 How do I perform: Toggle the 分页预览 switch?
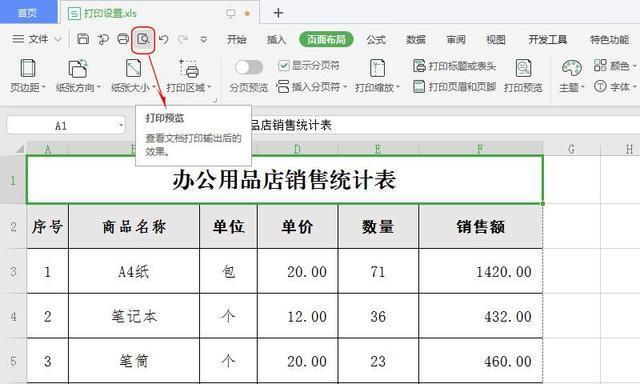pyautogui.click(x=249, y=67)
